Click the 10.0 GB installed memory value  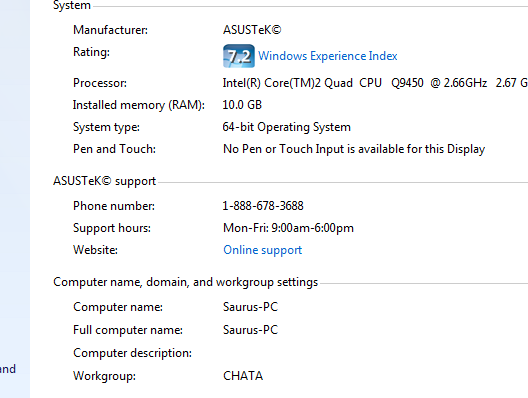click(242, 105)
